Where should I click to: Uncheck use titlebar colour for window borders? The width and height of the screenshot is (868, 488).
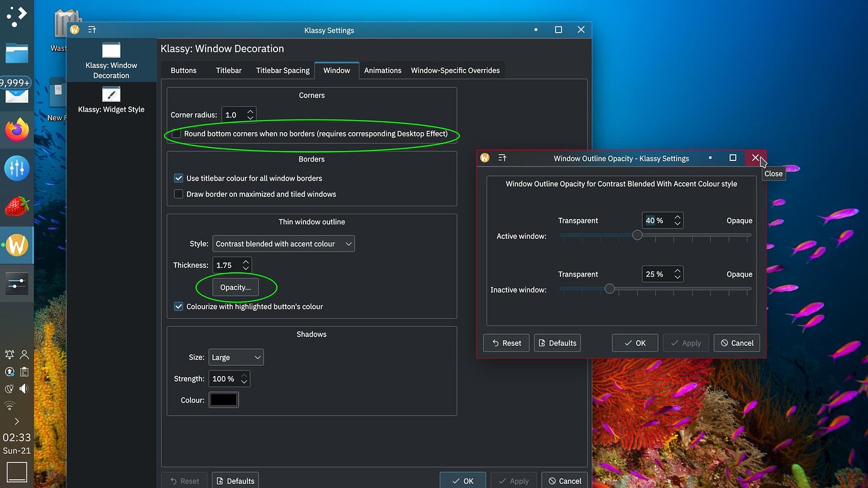click(179, 179)
